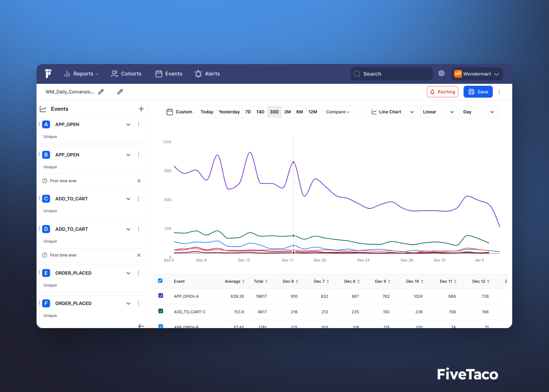The width and height of the screenshot is (549, 392).
Task: Expand event C ADD_TO_CART chevron
Action: tap(128, 199)
